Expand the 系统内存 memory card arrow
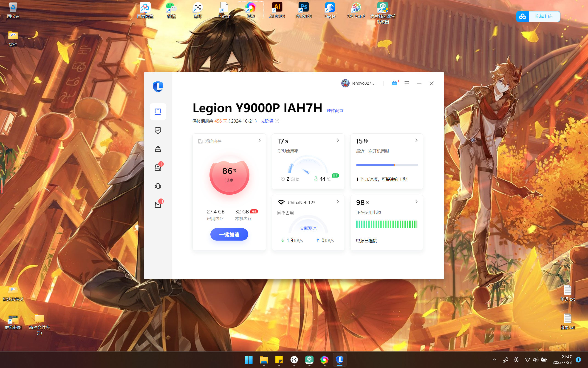 (260, 141)
